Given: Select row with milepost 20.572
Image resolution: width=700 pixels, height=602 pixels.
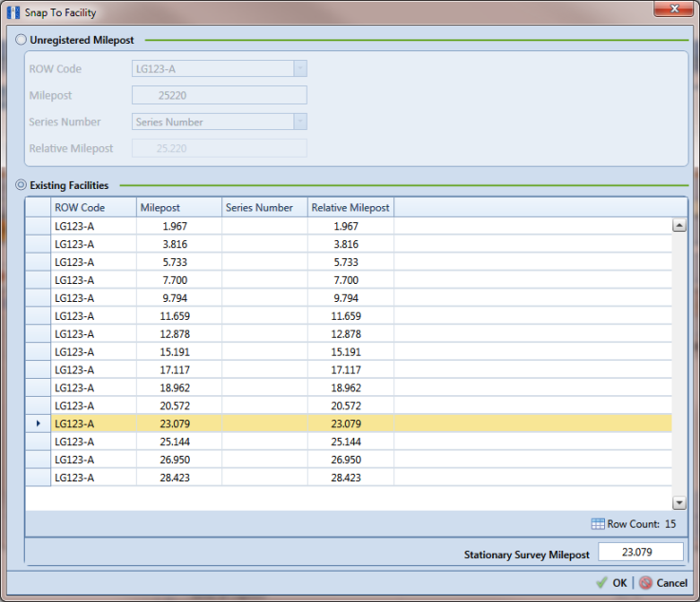Looking at the screenshot, I should coord(349,405).
